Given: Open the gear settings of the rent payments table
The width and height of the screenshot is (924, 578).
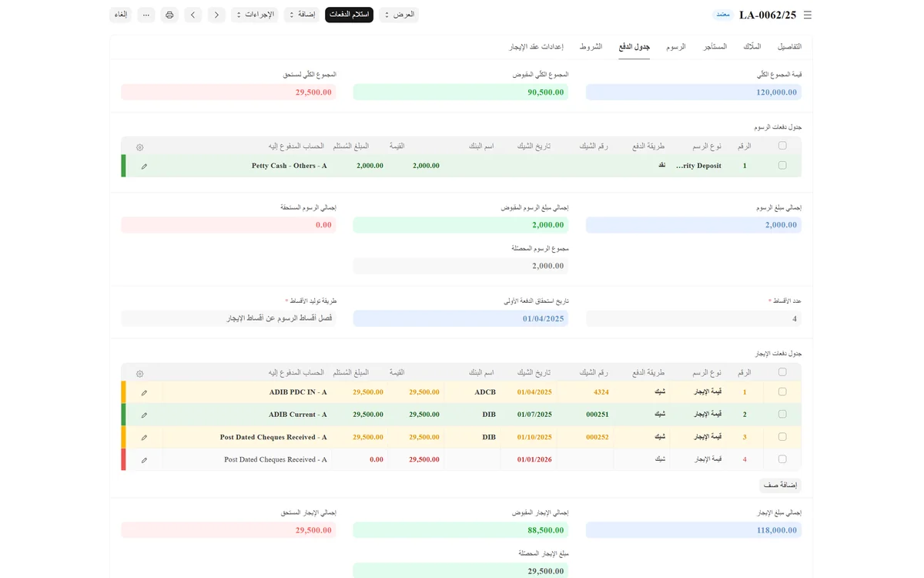Looking at the screenshot, I should (139, 373).
